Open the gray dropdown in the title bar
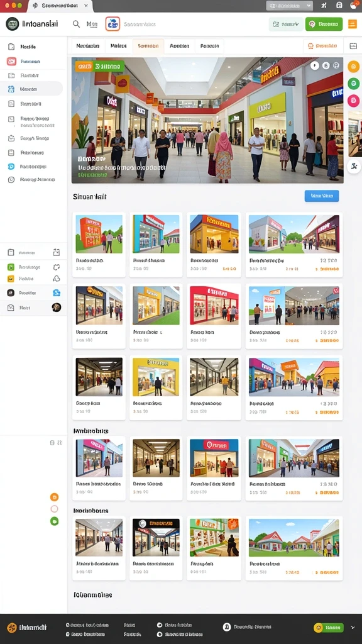362x644 pixels. tap(289, 5)
